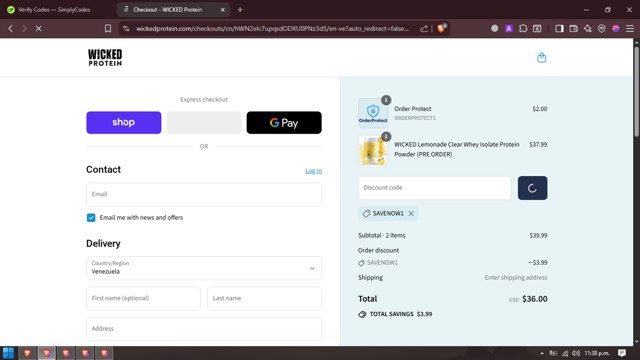Show hidden system tray icons
This screenshot has width=640, height=360.
[542, 353]
